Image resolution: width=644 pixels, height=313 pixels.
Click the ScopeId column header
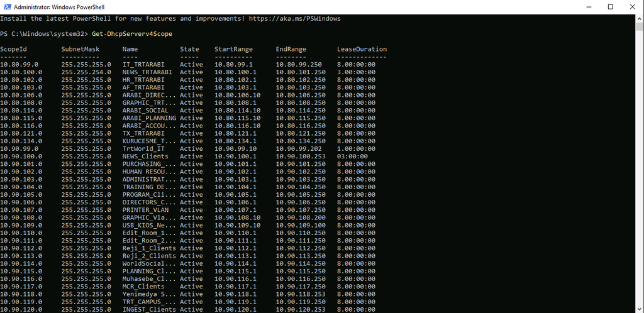point(14,49)
